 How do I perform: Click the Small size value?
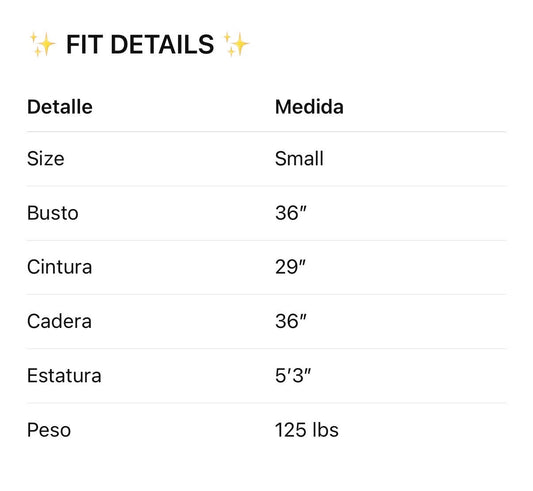pos(299,158)
